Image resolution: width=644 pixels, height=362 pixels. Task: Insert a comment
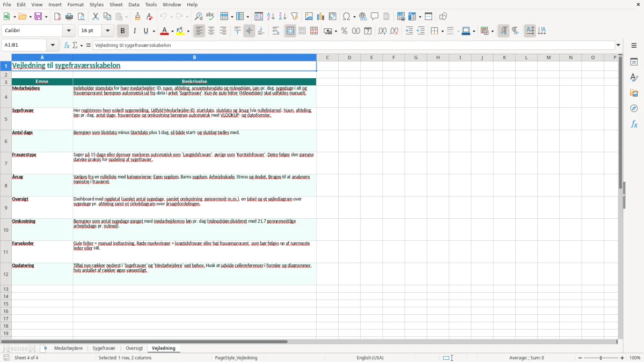point(375,17)
